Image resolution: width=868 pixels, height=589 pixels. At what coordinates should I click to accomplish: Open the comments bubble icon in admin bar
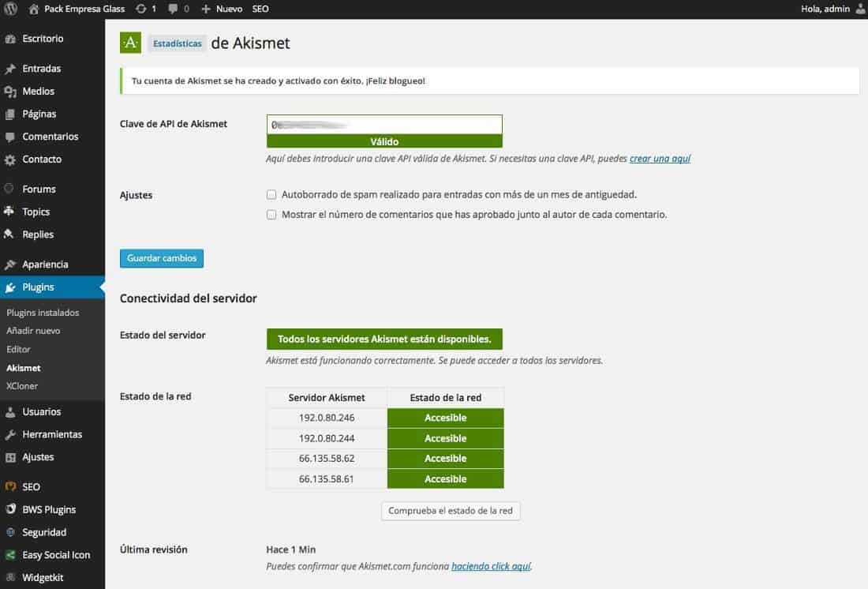click(x=174, y=9)
